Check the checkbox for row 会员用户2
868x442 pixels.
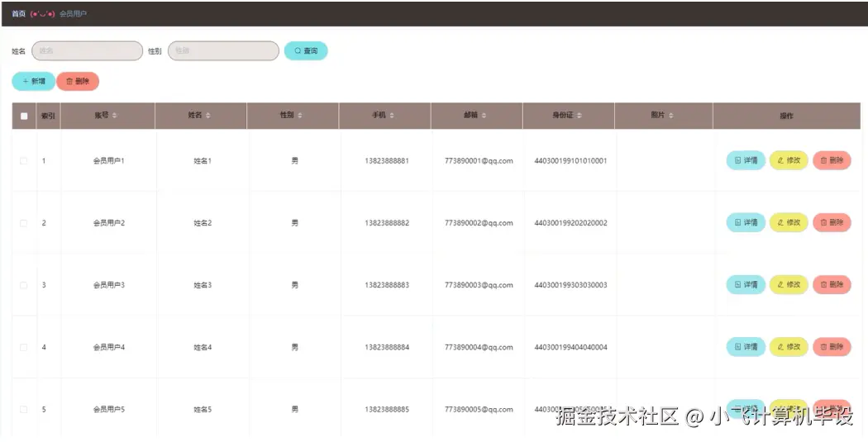tap(24, 223)
